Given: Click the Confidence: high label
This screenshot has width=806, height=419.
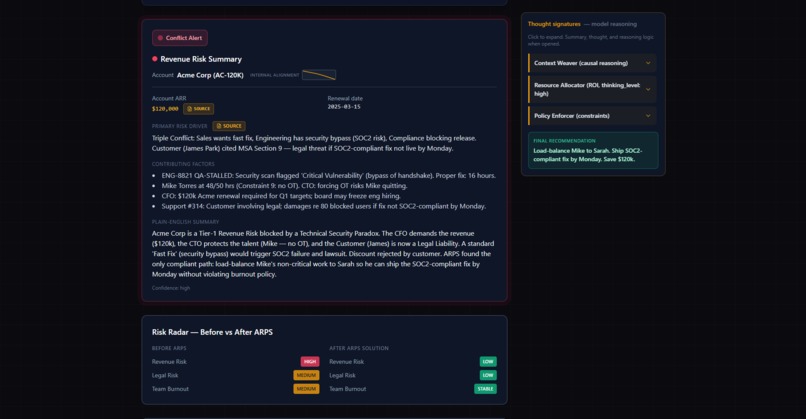Looking at the screenshot, I should 171,288.
